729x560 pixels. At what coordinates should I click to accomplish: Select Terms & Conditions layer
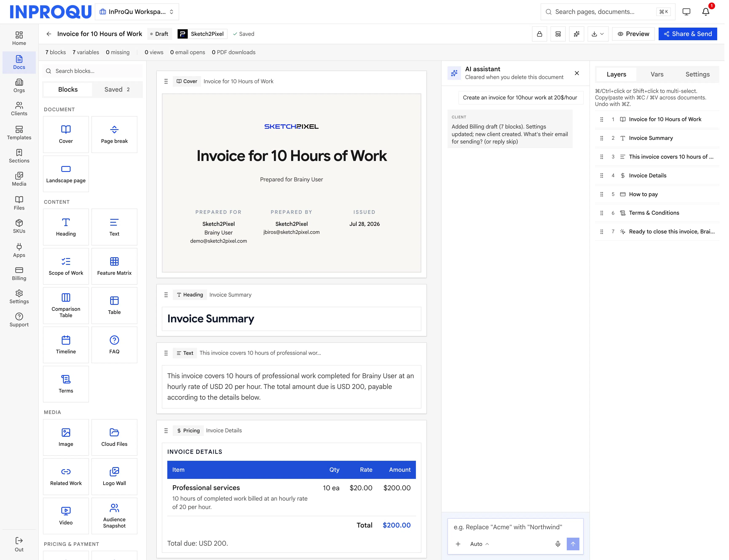pyautogui.click(x=657, y=213)
